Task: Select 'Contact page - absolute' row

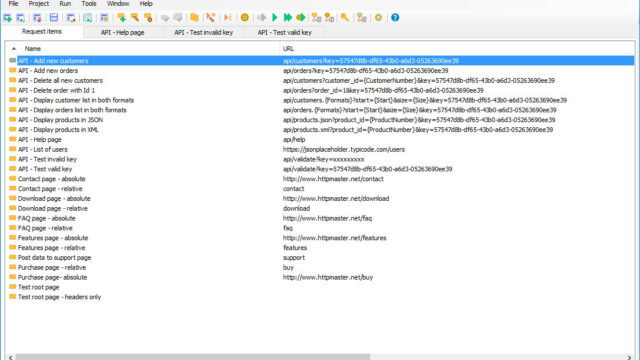Action: pyautogui.click(x=321, y=179)
